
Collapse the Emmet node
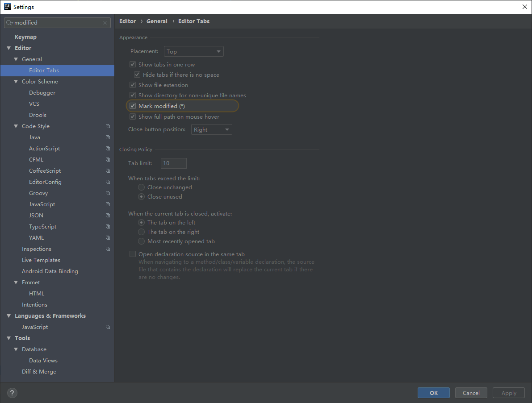(x=16, y=283)
